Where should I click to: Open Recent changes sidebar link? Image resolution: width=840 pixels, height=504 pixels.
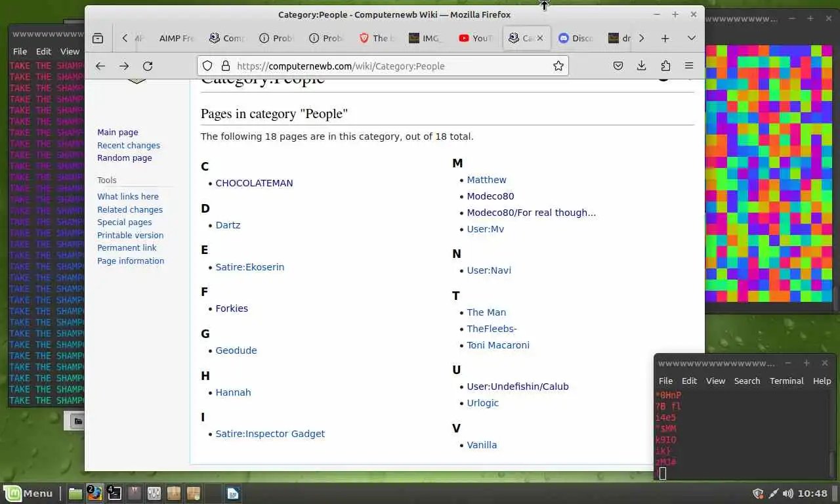click(129, 145)
